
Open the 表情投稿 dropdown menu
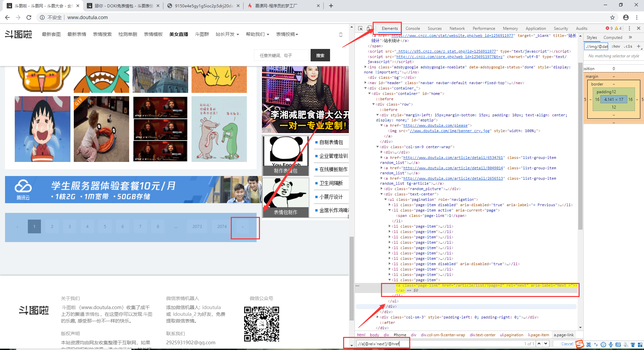(x=287, y=34)
